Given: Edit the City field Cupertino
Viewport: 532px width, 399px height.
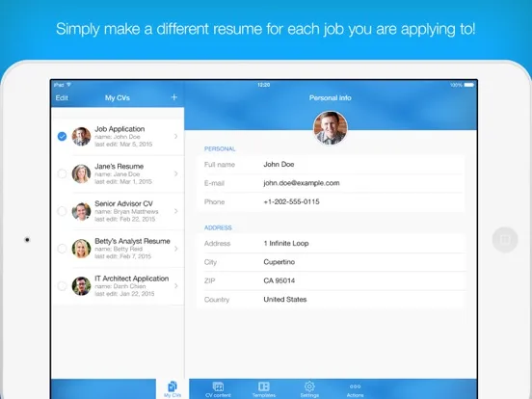Looking at the screenshot, I should click(331, 262).
